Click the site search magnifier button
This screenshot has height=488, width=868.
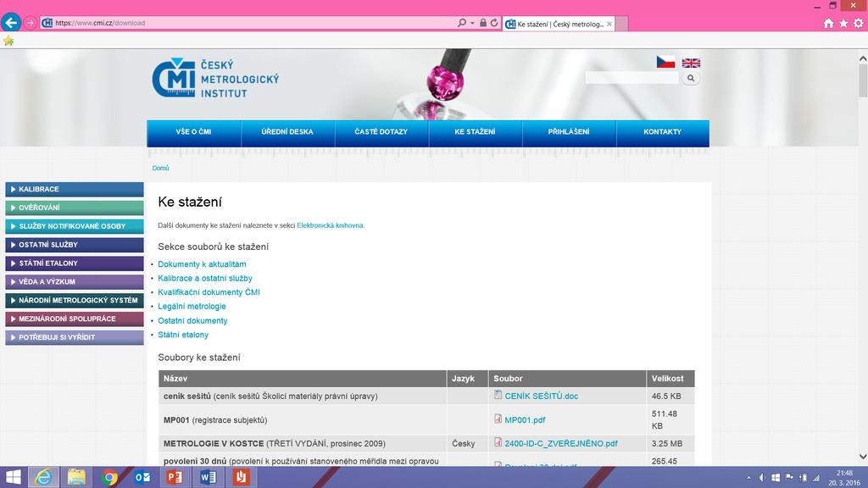(690, 78)
